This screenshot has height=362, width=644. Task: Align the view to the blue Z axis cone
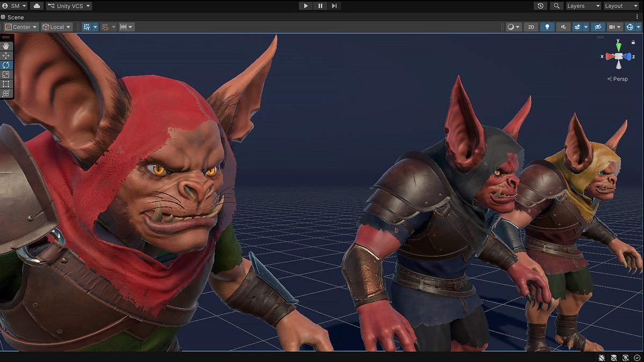coord(627,56)
